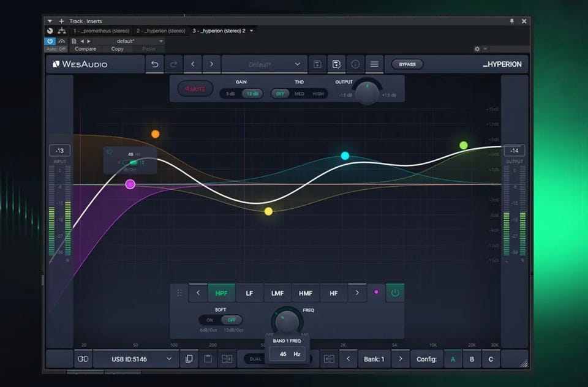Click the plus icon beside Track Inserts
588x387 pixels.
61,21
